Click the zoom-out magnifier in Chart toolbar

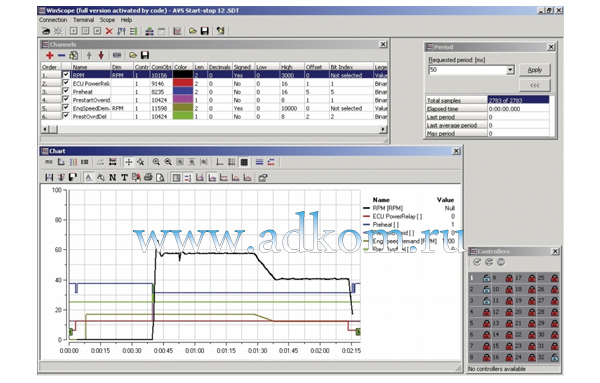pos(168,162)
